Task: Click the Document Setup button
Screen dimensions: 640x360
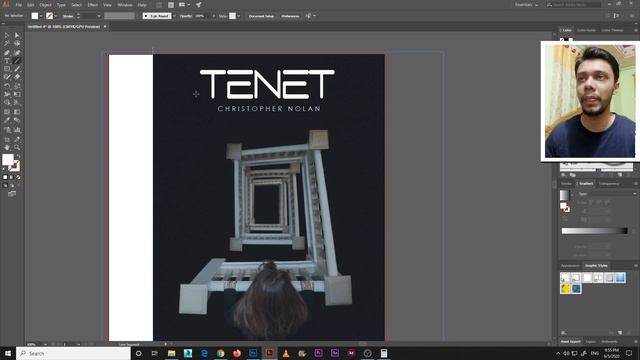Action: (x=261, y=16)
